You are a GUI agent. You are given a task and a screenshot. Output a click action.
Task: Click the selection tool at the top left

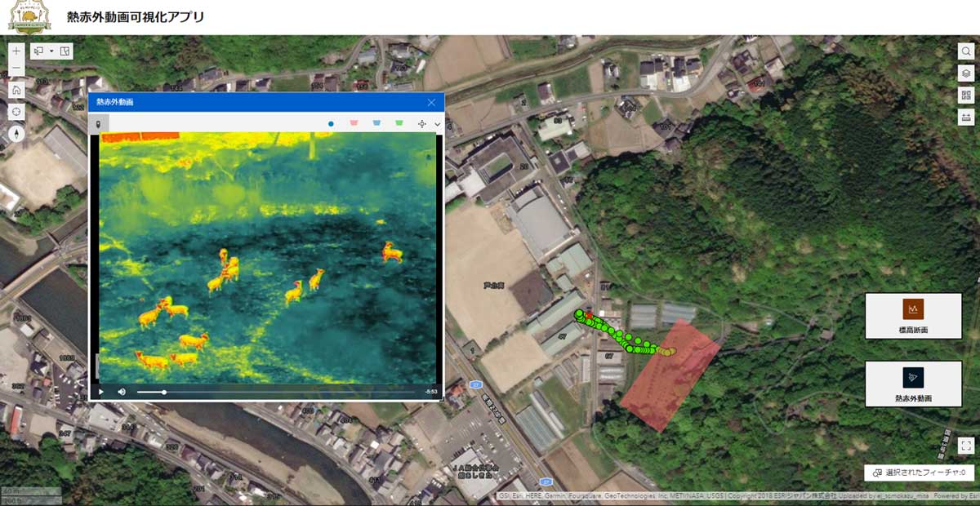(x=41, y=51)
